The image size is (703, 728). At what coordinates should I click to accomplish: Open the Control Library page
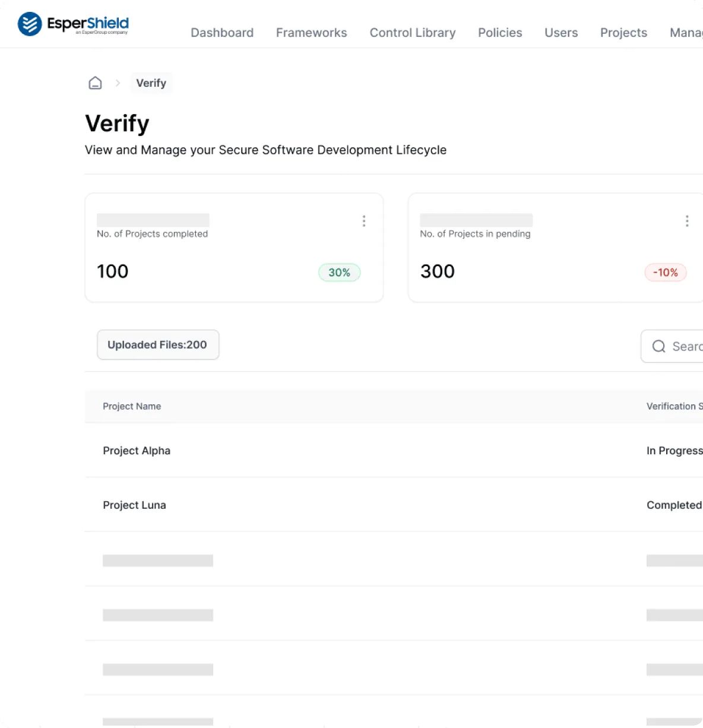pos(413,33)
